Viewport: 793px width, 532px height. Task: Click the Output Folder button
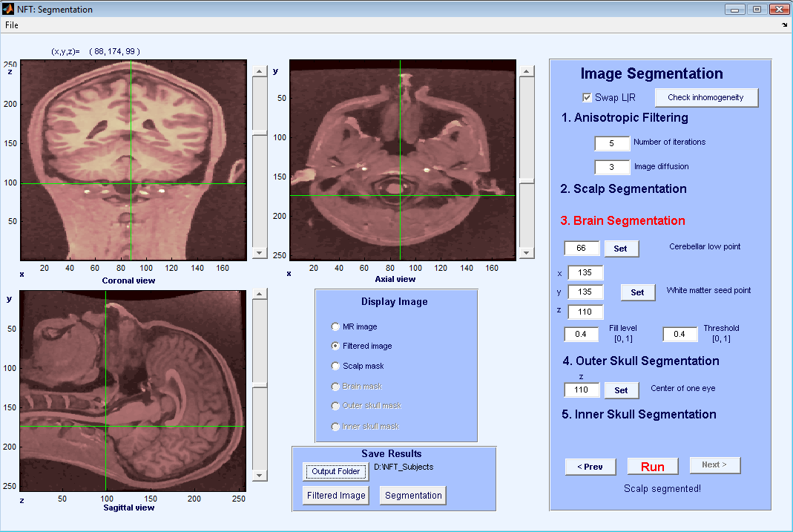(335, 472)
